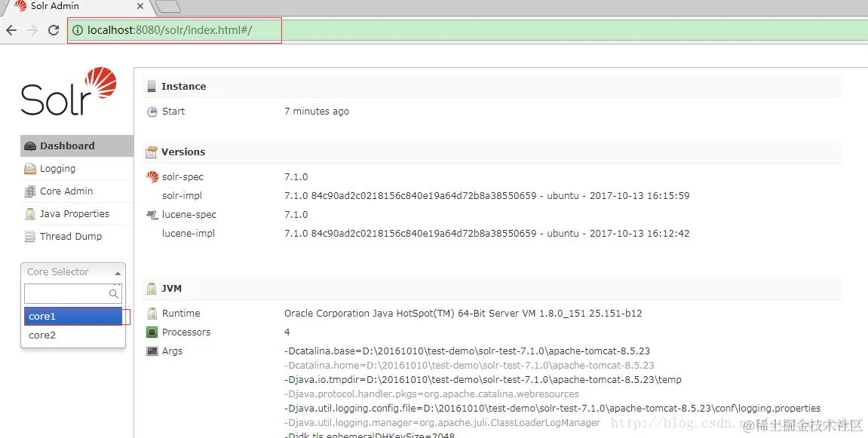The height and width of the screenshot is (438, 868).
Task: Click the browser back arrow
Action: tap(11, 30)
